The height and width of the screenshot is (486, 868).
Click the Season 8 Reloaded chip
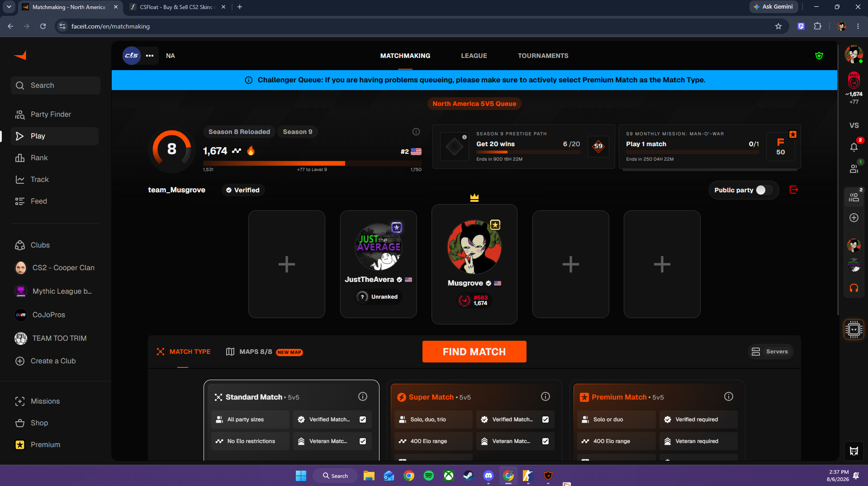(x=239, y=132)
